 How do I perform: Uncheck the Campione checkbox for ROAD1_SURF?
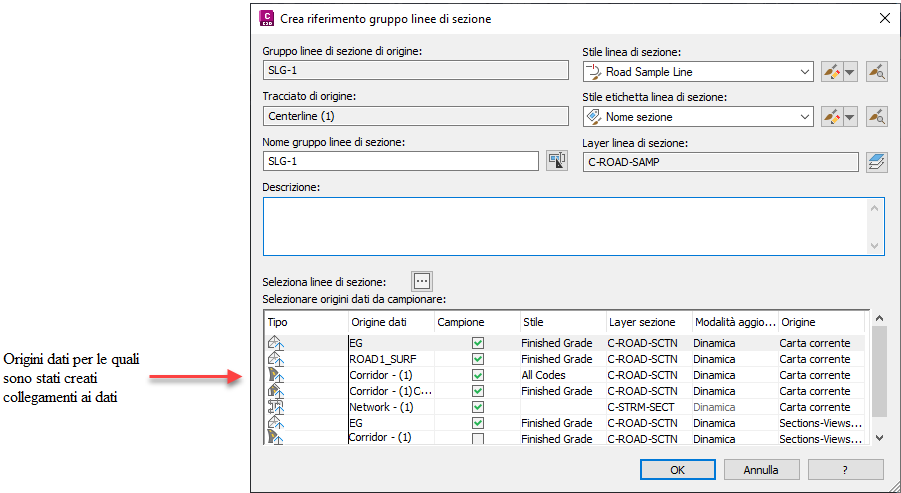[478, 359]
